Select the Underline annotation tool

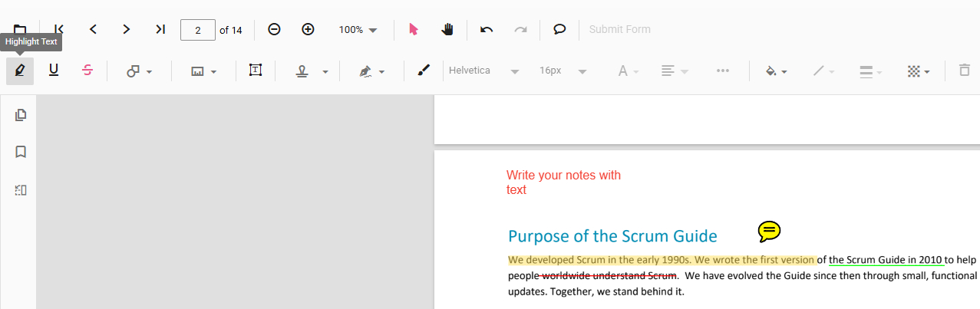click(54, 71)
